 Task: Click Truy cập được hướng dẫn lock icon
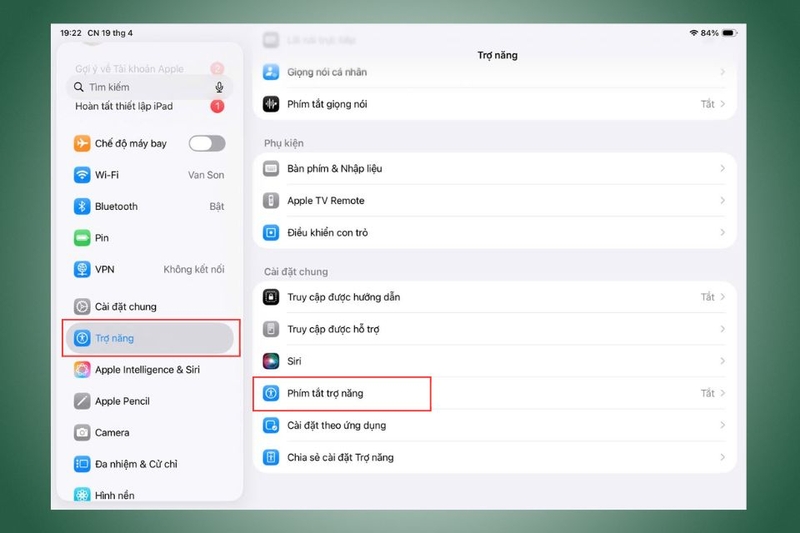click(x=271, y=297)
